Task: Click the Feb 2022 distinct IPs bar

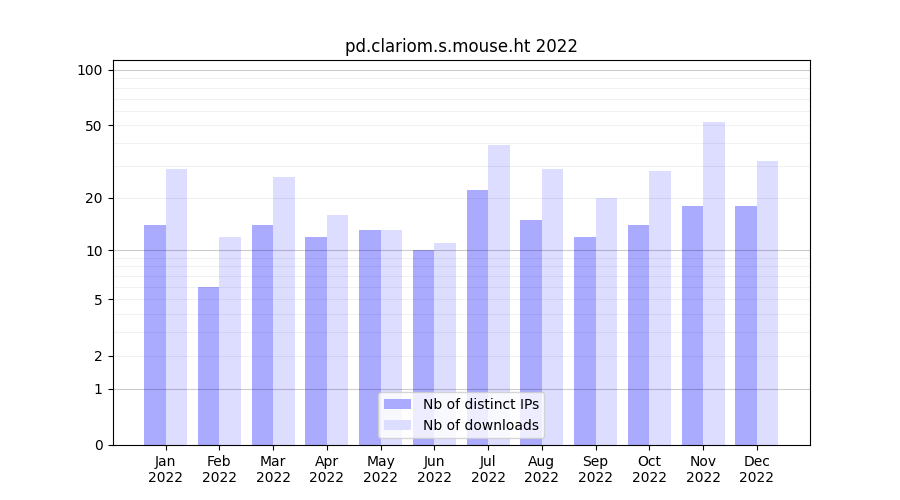Action: click(208, 366)
